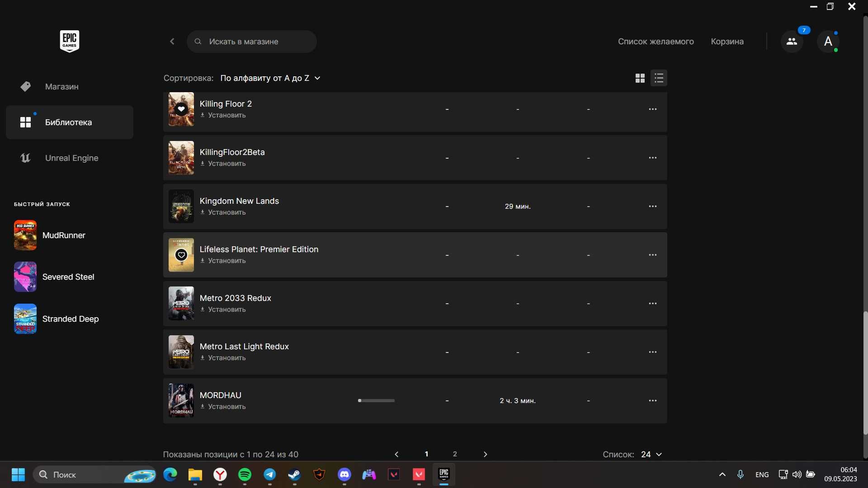Click the library vertical scrollbar
This screenshot has height=488, width=868.
(865, 373)
